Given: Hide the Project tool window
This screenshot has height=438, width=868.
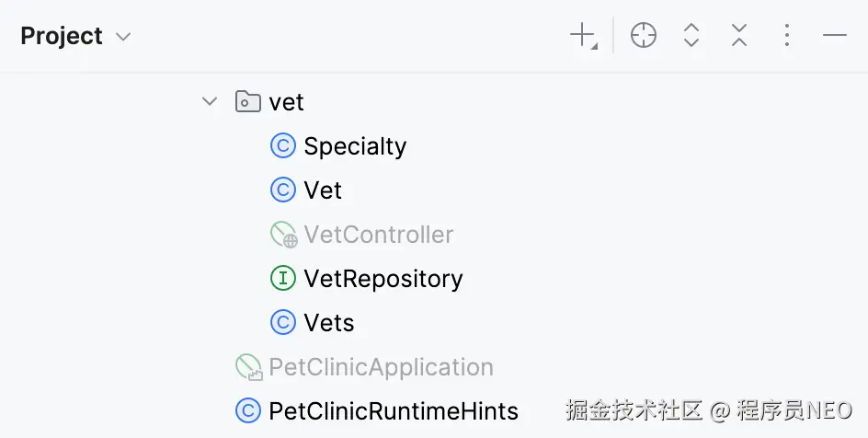Looking at the screenshot, I should (834, 36).
